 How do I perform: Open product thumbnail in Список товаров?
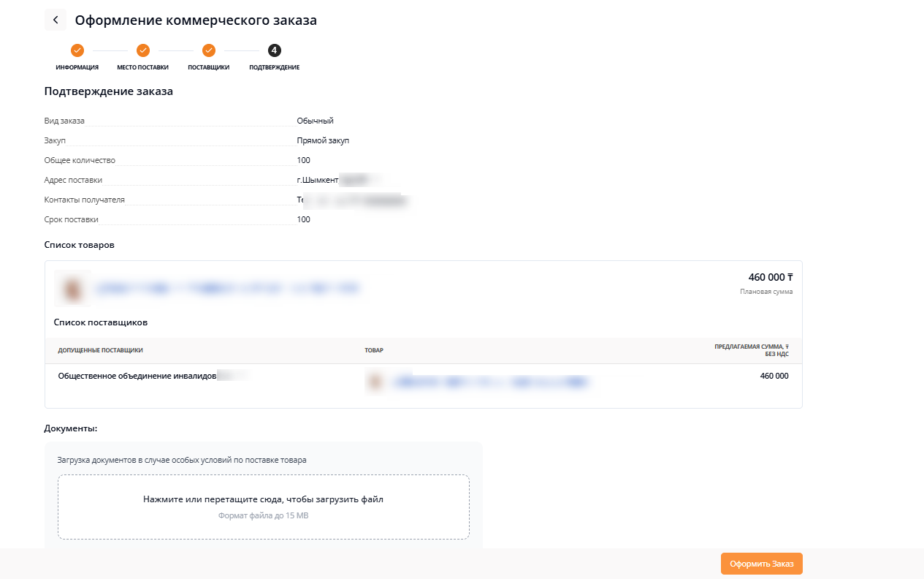point(72,289)
